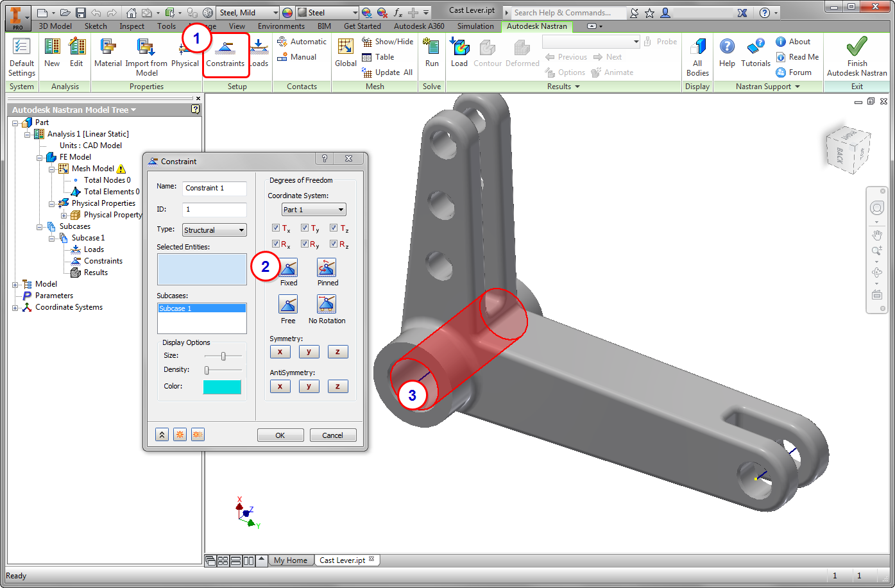The image size is (895, 588).
Task: Open the Constraints setup tool
Action: (225, 54)
